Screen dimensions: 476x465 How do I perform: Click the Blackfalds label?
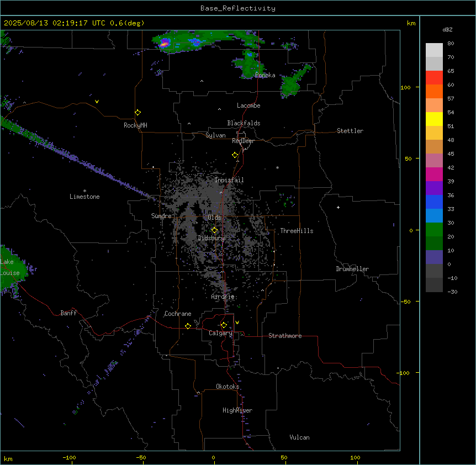[244, 123]
